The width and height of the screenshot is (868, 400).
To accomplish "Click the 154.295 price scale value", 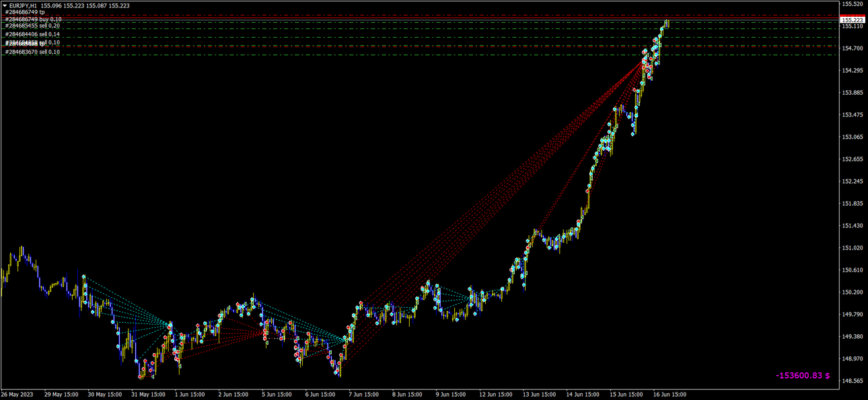I will pyautogui.click(x=853, y=71).
